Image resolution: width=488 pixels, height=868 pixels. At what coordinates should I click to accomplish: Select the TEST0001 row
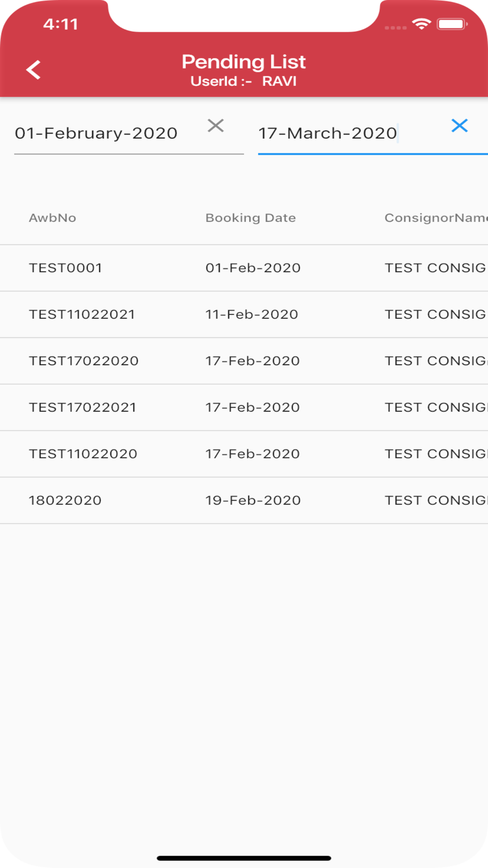click(x=65, y=268)
